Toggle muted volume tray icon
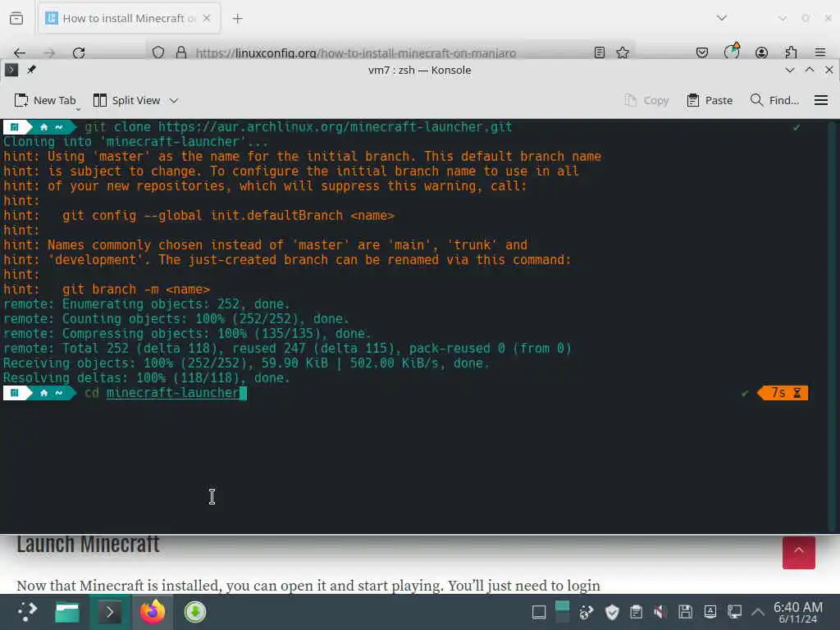The width and height of the screenshot is (840, 630). coord(660,612)
